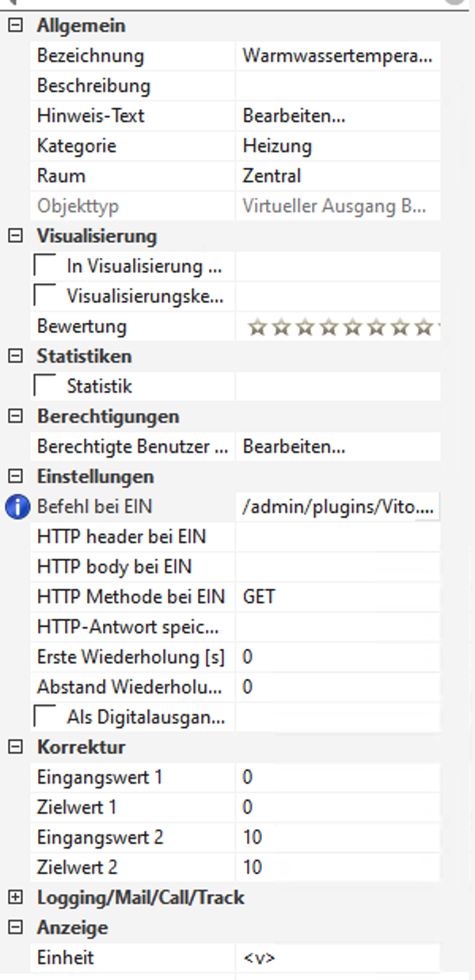This screenshot has width=475, height=980.
Task: Collapse the Allgemein section
Action: coord(14,26)
